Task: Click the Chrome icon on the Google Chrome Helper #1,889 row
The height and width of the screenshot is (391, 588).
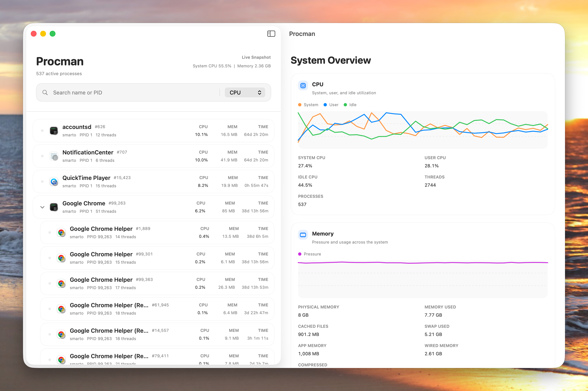Action: [x=61, y=232]
